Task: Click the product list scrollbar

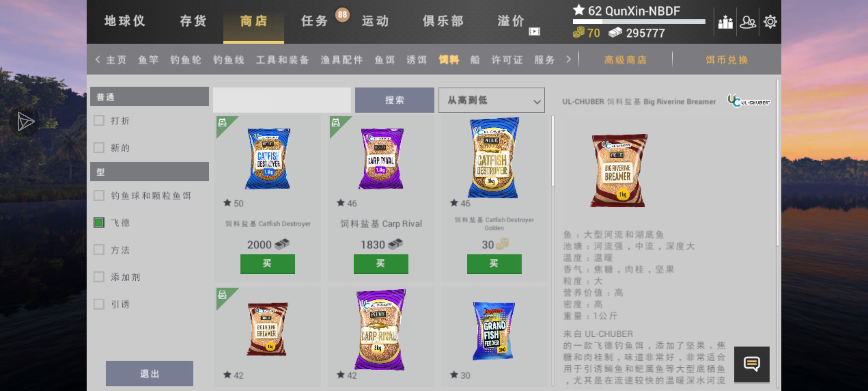Action: coord(553,151)
